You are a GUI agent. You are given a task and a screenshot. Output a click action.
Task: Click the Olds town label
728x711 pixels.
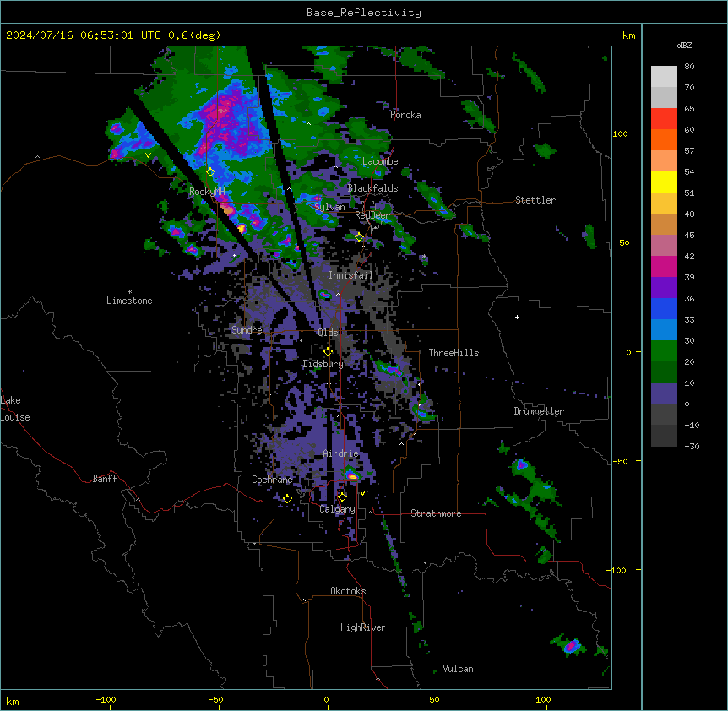(x=328, y=333)
